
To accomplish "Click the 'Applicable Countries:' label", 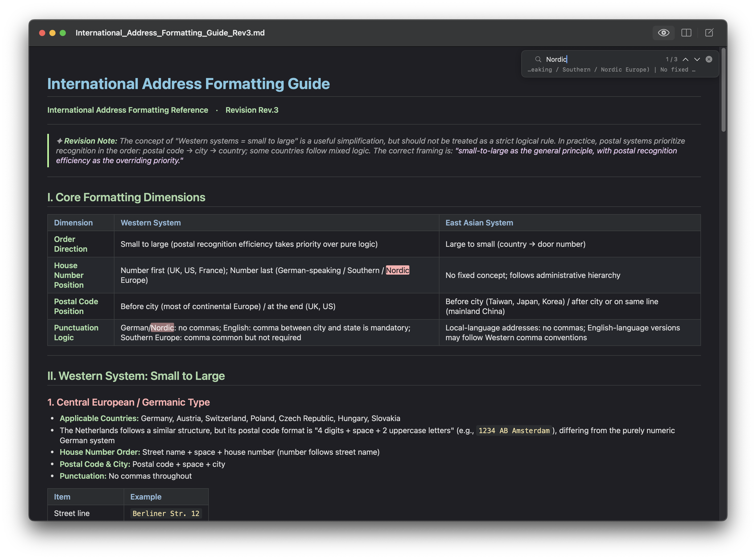I will (99, 418).
